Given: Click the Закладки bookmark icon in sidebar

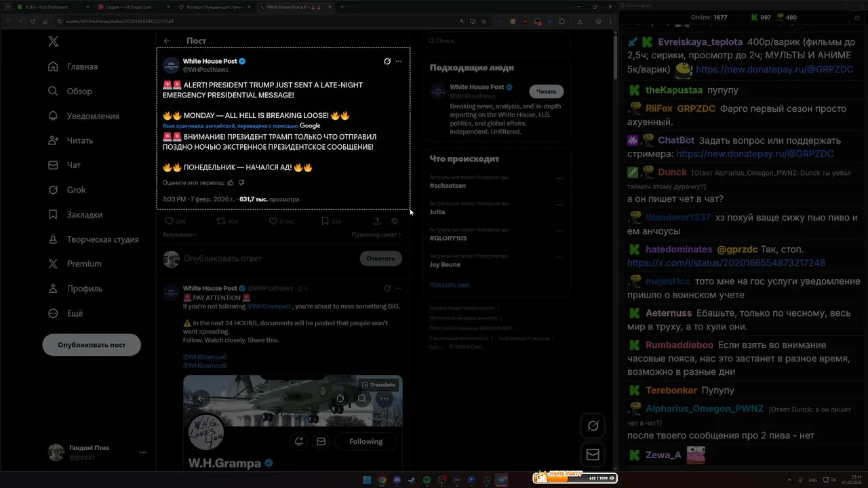Looking at the screenshot, I should pyautogui.click(x=53, y=214).
